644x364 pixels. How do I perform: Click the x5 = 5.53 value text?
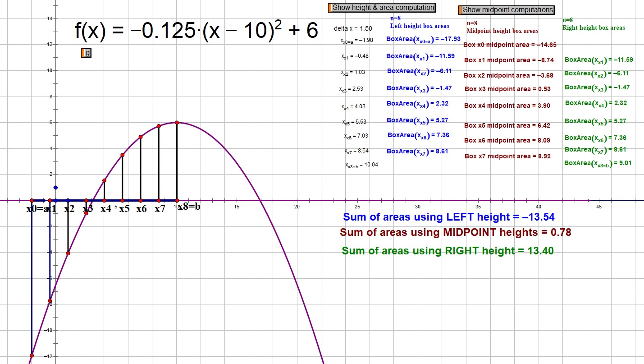pos(354,122)
